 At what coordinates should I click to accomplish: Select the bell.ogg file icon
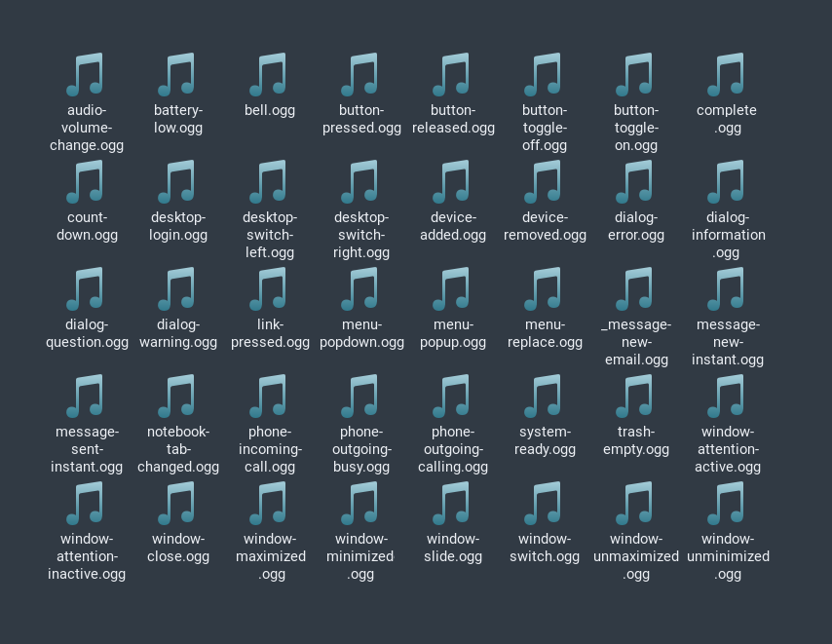269,74
